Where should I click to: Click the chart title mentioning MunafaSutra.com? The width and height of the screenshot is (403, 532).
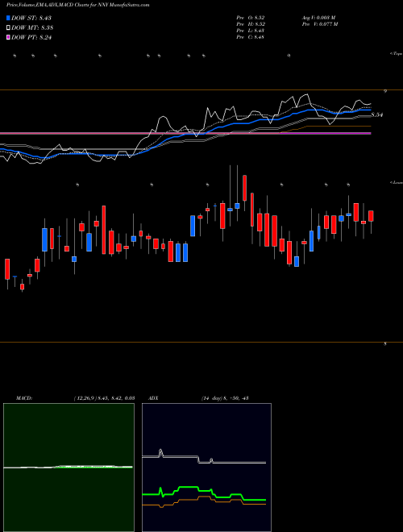click(77, 5)
